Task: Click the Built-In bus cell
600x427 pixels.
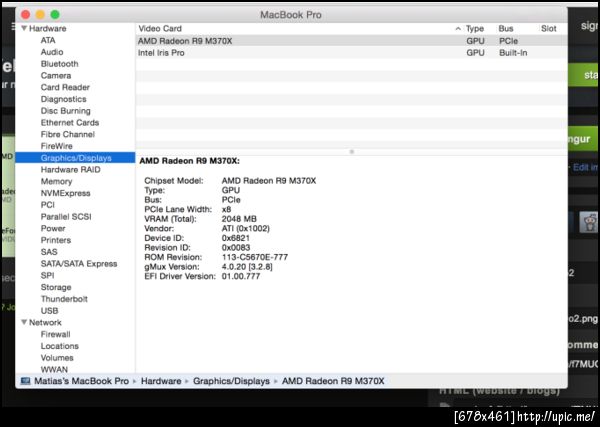Action: 513,53
